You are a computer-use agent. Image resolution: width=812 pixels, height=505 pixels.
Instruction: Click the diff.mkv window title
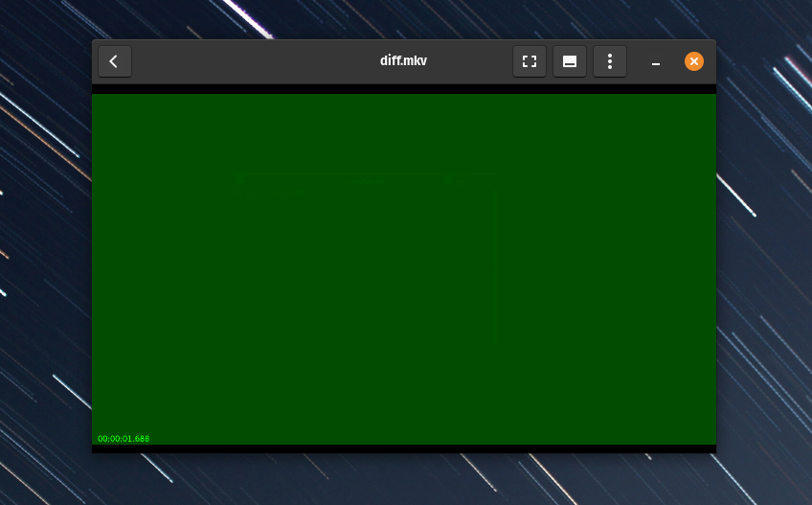tap(403, 60)
